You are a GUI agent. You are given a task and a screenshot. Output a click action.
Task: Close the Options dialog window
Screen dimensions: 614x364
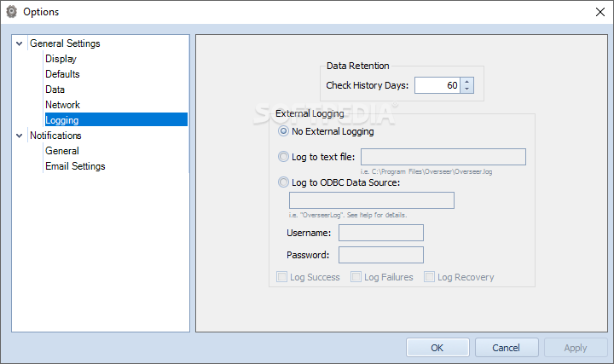(x=600, y=12)
